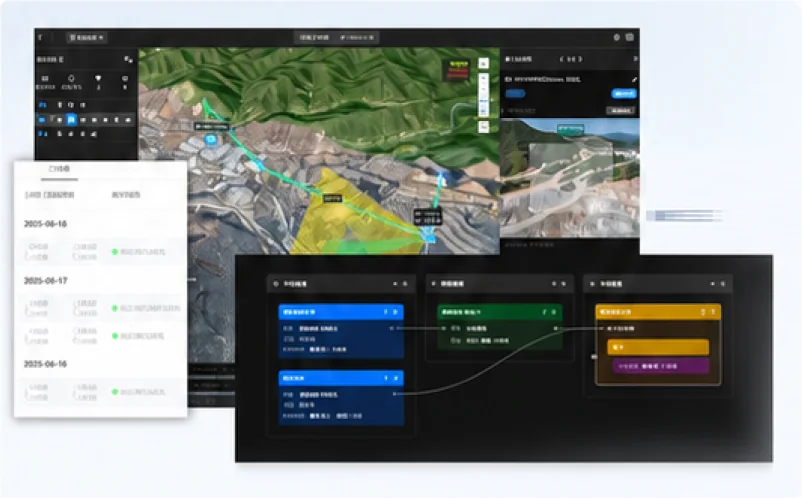Click the layout icon beside the gear icon
Image resolution: width=802 pixels, height=498 pixels.
[630, 37]
